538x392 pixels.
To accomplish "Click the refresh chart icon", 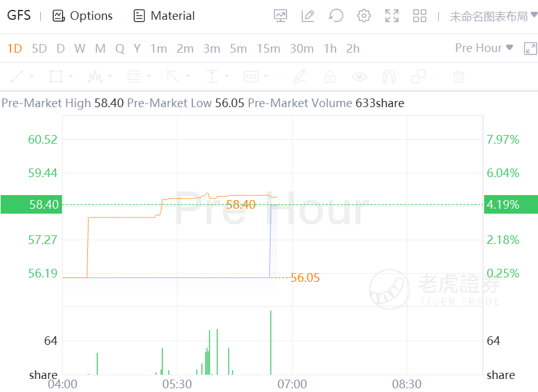I will [x=336, y=16].
